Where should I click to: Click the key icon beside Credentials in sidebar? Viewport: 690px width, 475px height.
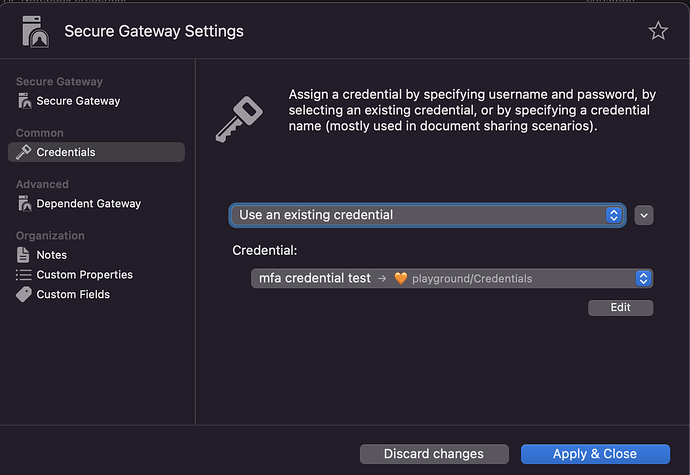[x=25, y=152]
